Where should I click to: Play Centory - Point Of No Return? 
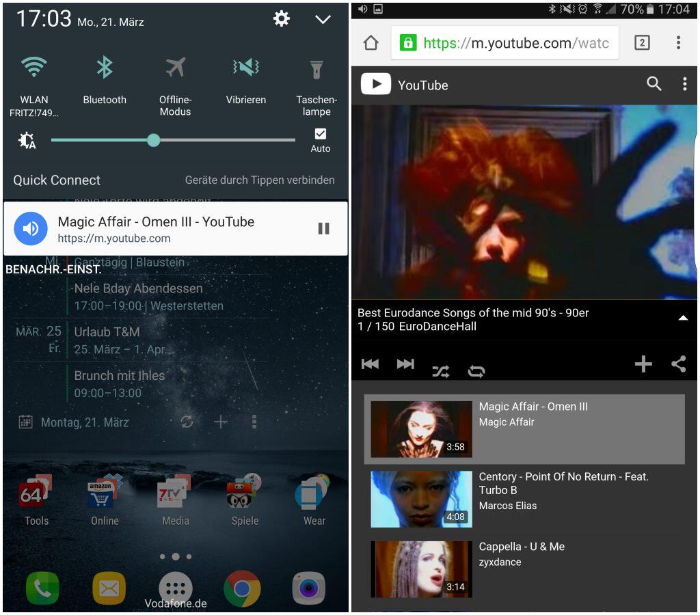coord(524,499)
